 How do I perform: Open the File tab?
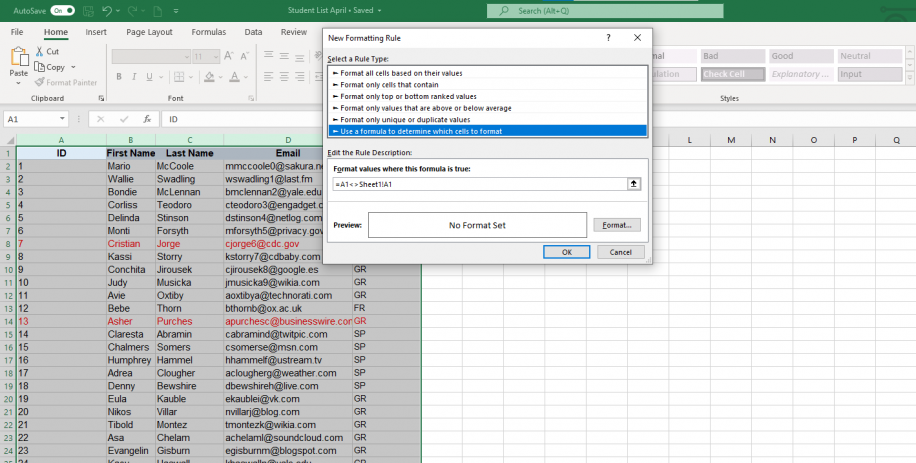click(17, 32)
